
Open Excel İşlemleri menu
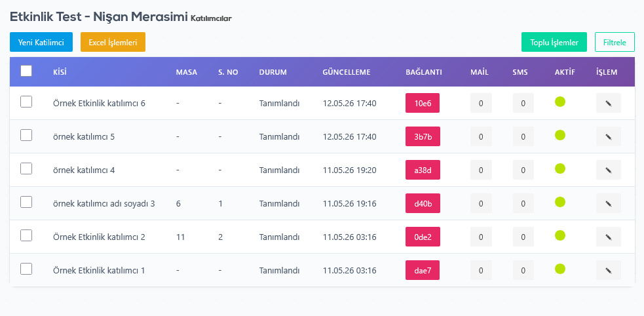coord(113,43)
